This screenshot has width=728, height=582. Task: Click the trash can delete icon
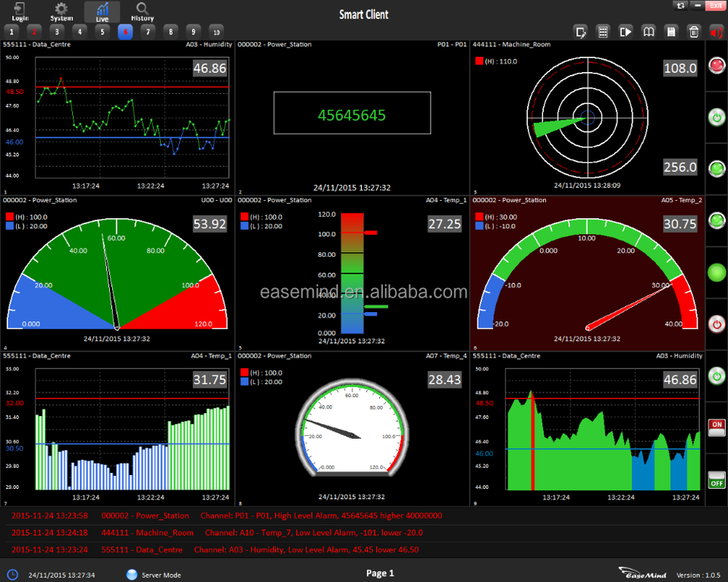[x=694, y=31]
